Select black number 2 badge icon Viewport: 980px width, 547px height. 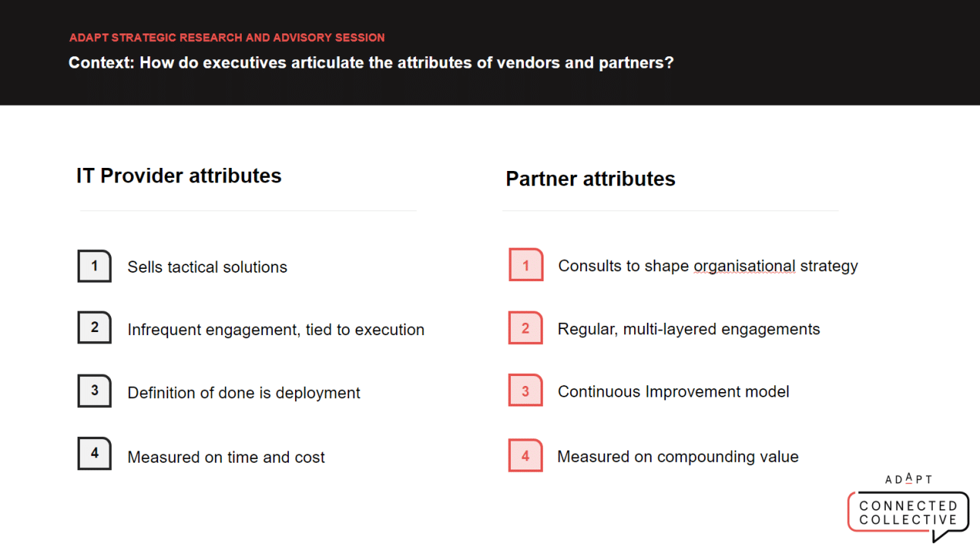94,327
